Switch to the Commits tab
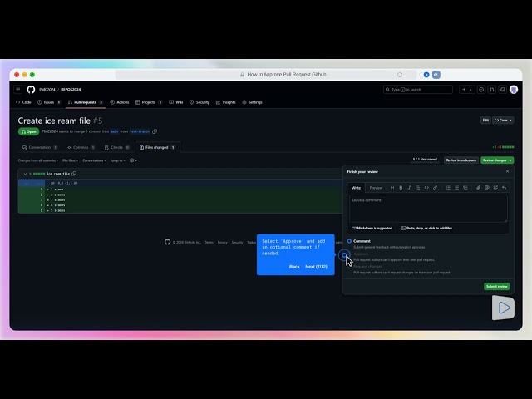Screen dimensions: 532x399 coord(81,147)
